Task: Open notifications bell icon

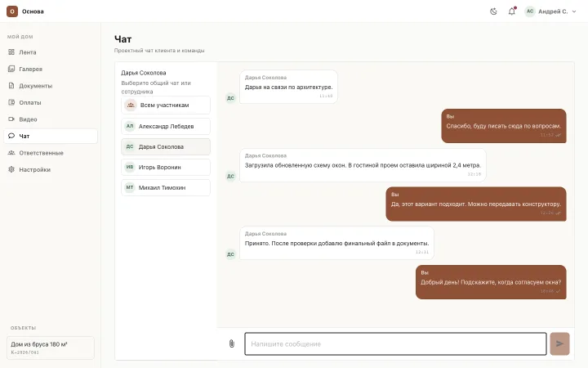Action: pyautogui.click(x=512, y=11)
